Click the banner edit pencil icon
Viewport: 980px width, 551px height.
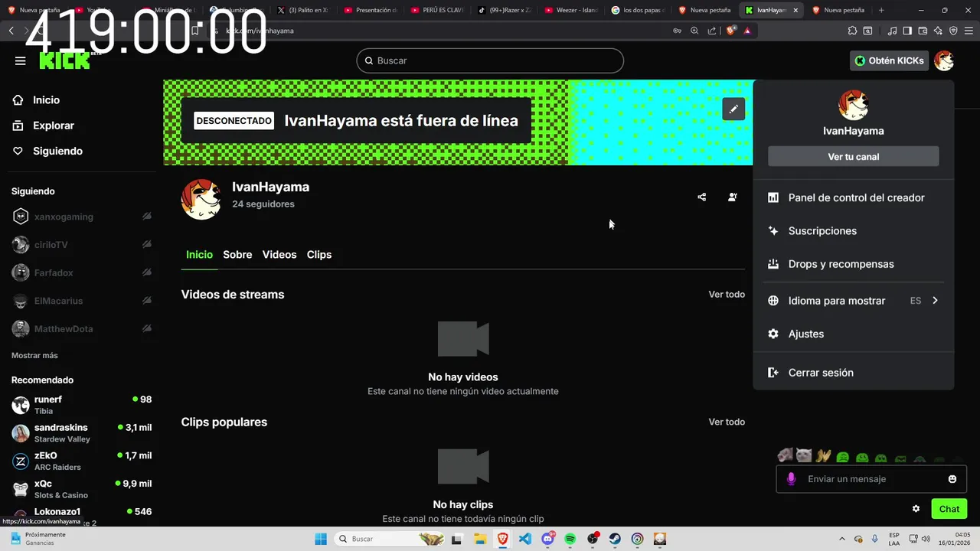coord(733,109)
